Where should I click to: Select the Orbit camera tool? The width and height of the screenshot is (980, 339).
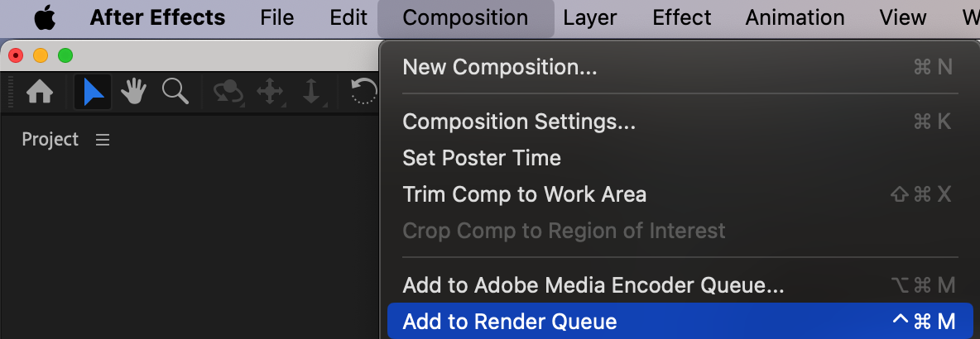228,93
